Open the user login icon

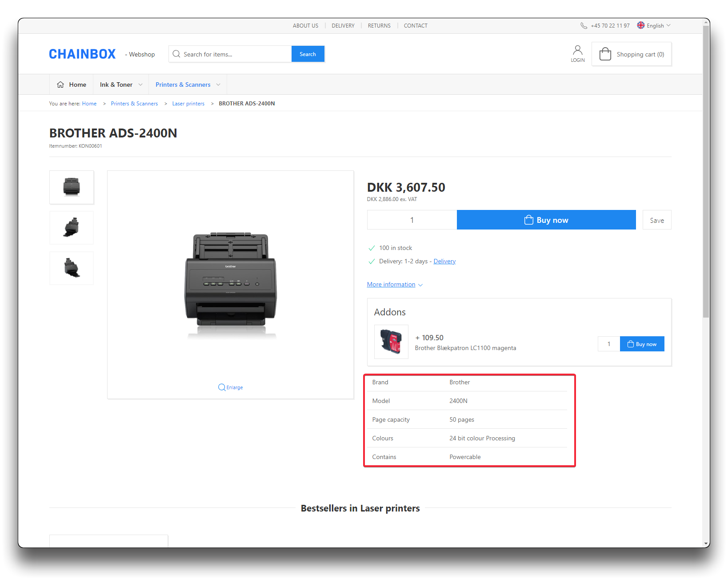tap(577, 50)
